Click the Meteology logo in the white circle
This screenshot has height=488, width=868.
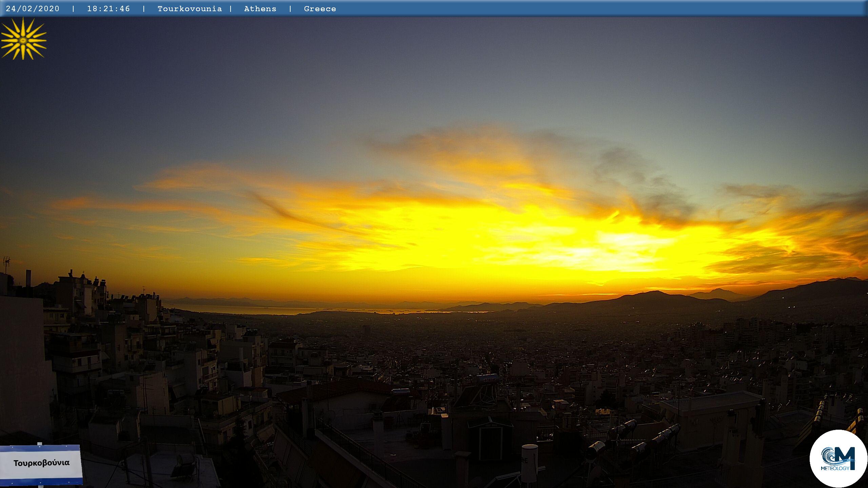tap(838, 458)
